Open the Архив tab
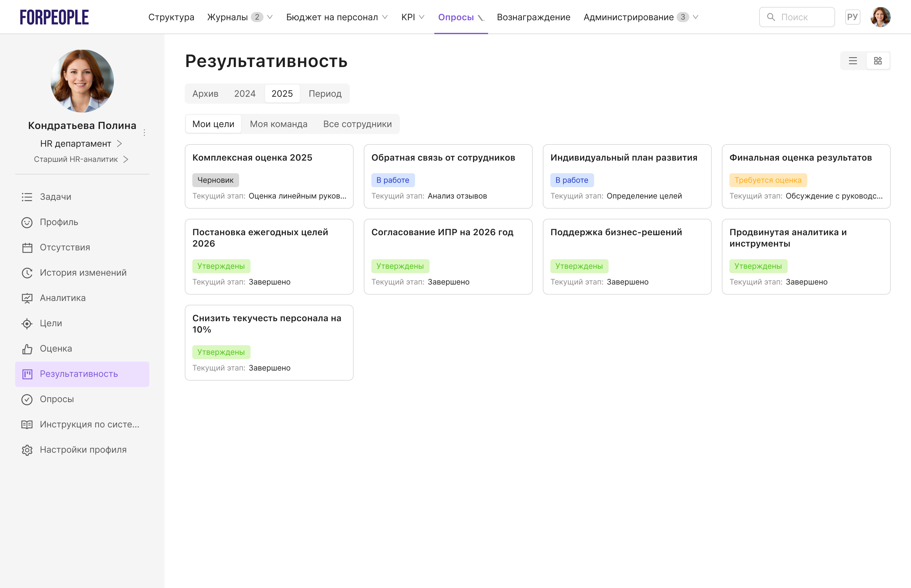The width and height of the screenshot is (911, 588). [206, 94]
